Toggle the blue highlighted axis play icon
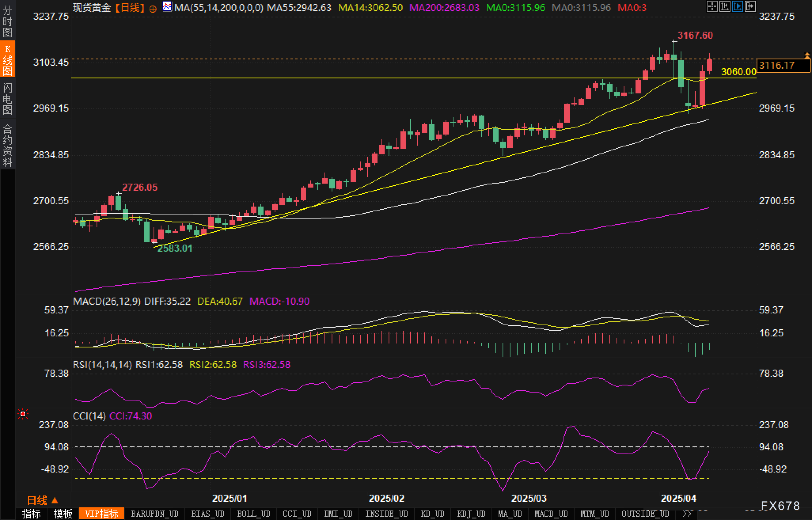 pyautogui.click(x=738, y=6)
